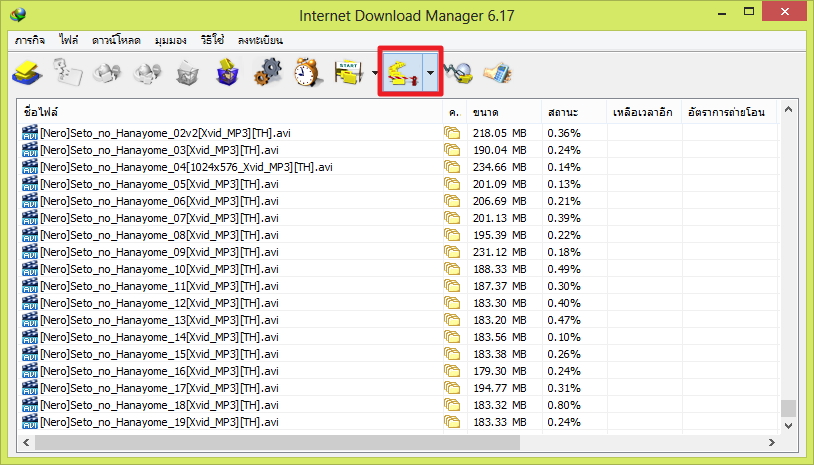Click the horizontal scrollbar right arrow

(772, 442)
